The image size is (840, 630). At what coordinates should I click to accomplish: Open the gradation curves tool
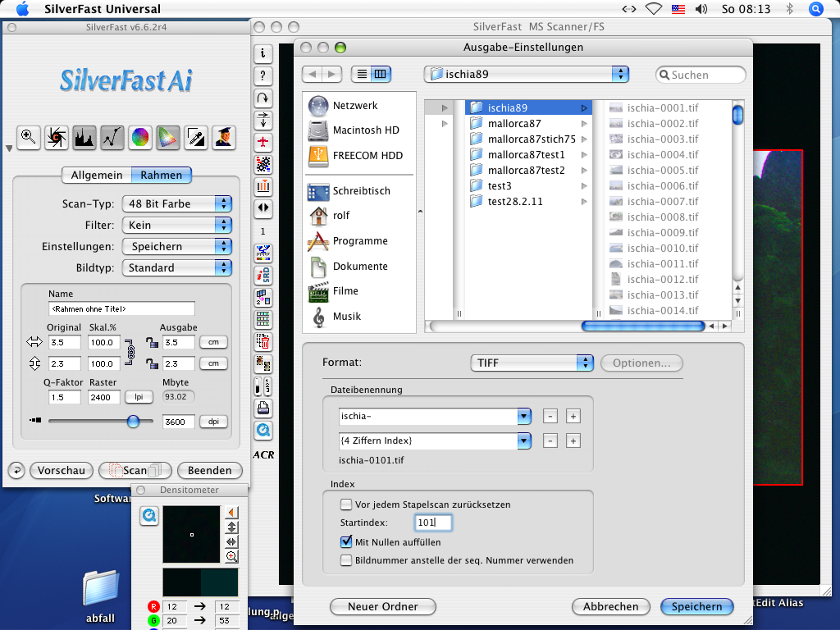[x=112, y=138]
